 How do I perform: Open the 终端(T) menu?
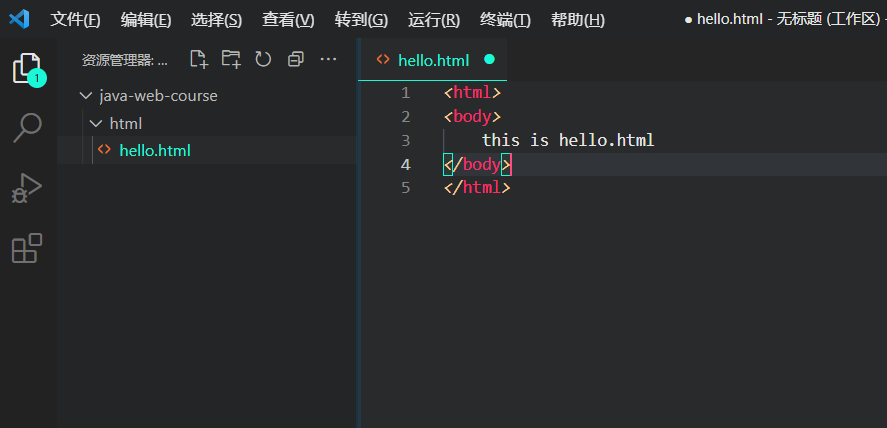click(x=505, y=20)
